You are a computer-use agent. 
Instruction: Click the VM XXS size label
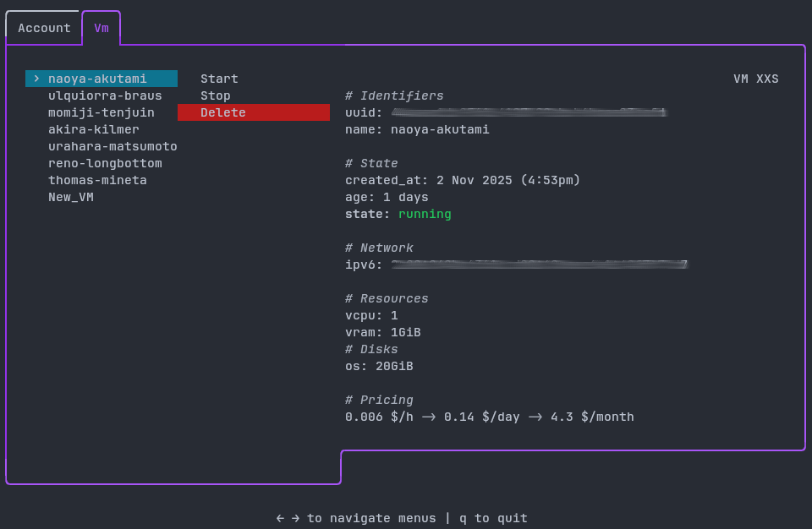(x=755, y=79)
